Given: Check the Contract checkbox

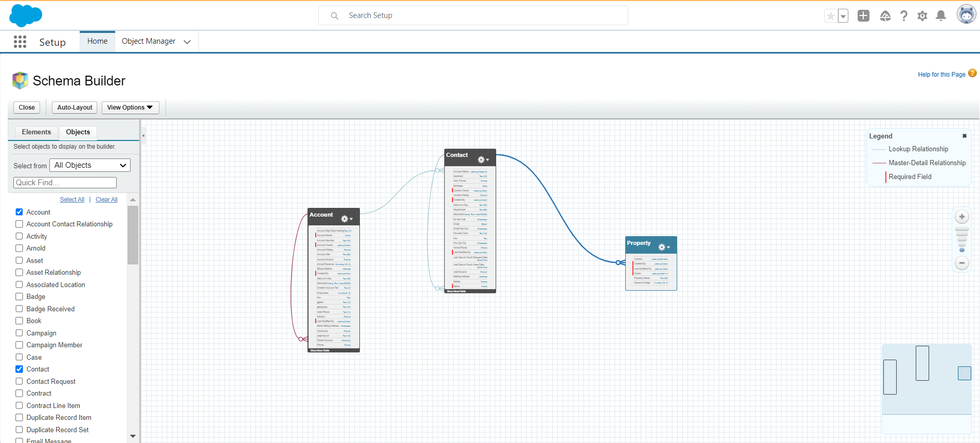Looking at the screenshot, I should (19, 393).
